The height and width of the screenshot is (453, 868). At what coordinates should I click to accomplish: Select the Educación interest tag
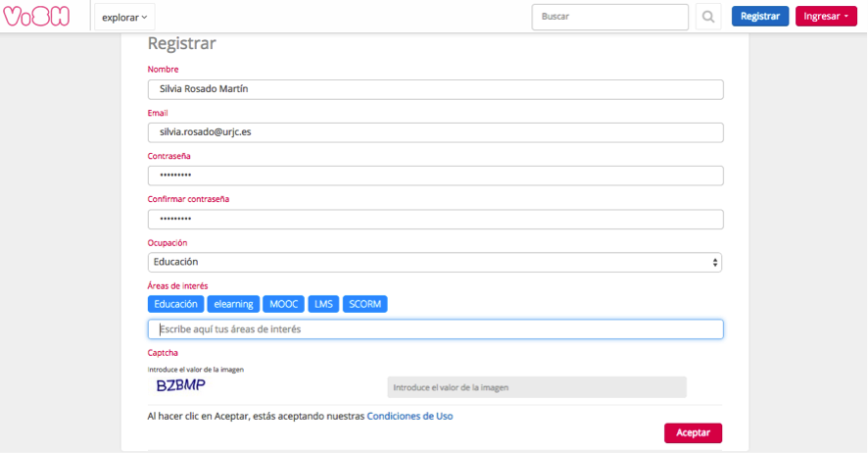click(175, 304)
